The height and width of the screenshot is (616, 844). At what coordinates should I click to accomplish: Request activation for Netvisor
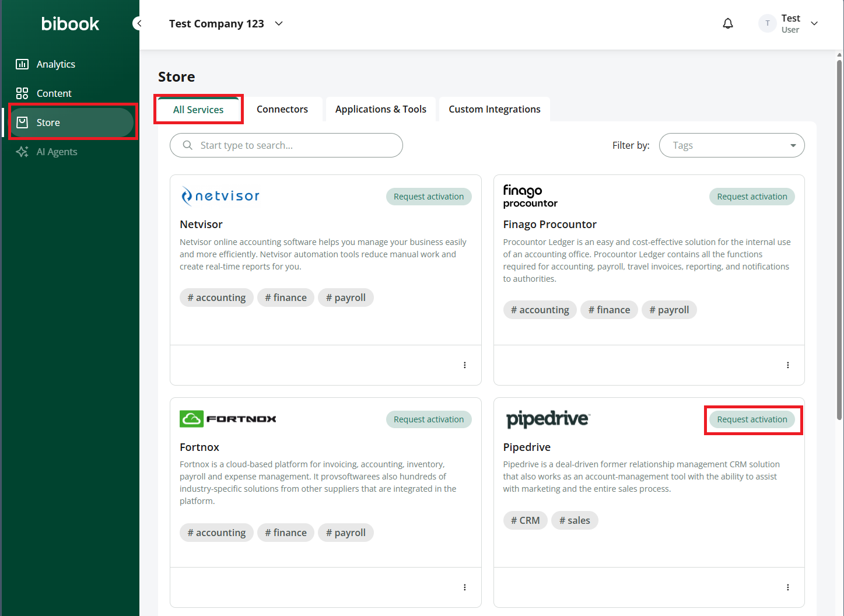coord(429,197)
